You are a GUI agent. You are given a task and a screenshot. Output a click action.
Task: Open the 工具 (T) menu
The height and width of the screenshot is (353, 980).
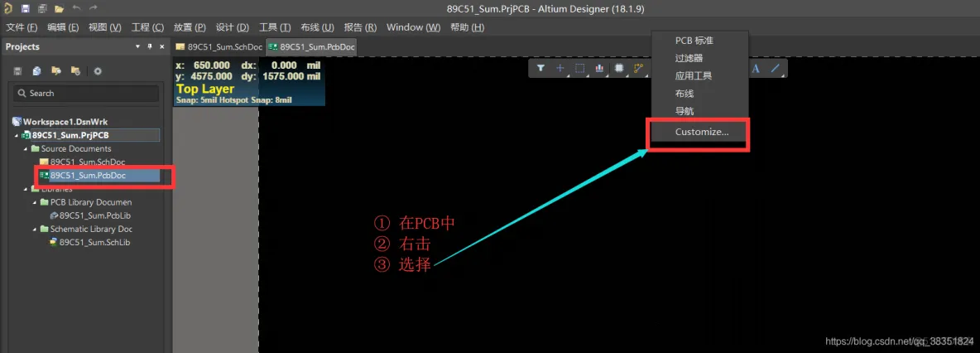[275, 27]
